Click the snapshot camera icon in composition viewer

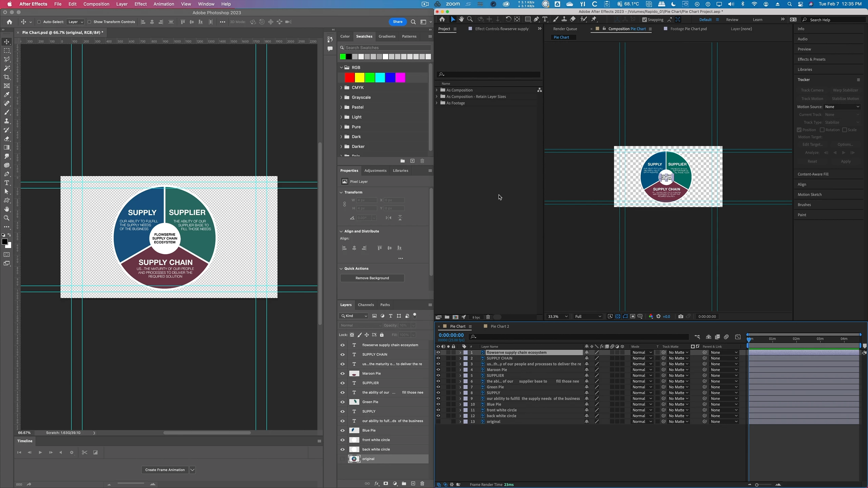(680, 317)
